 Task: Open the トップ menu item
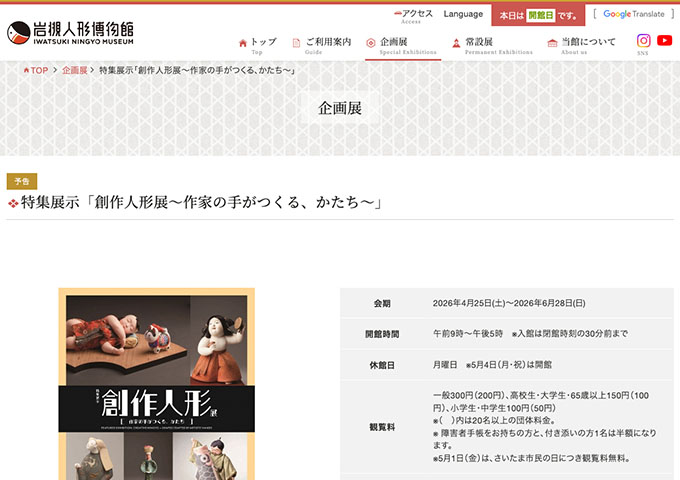258,46
